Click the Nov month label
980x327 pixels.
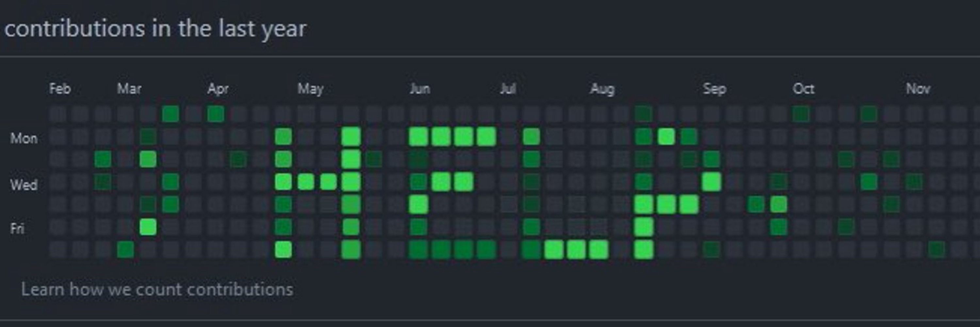pyautogui.click(x=918, y=89)
